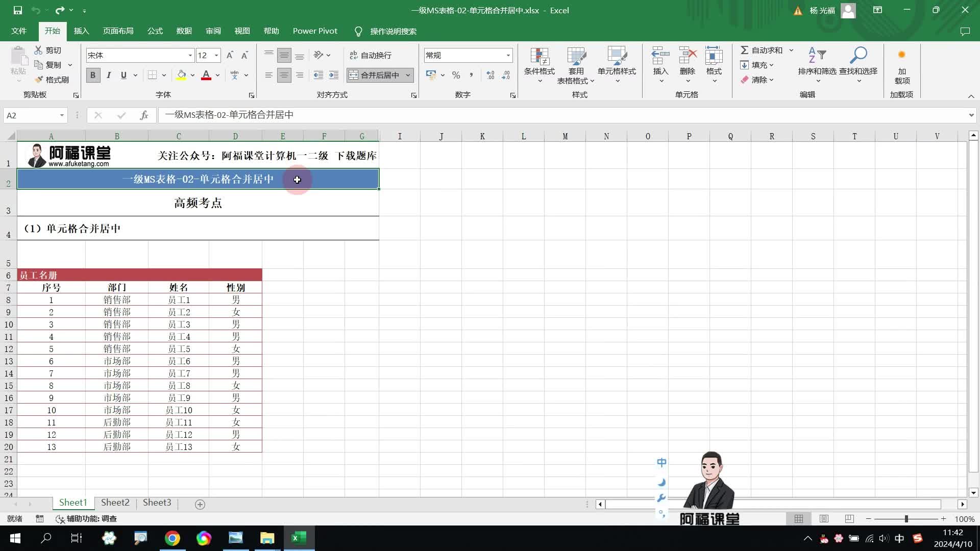Toggle Middle Align vertical alignment
The width and height of the screenshot is (980, 551).
click(x=284, y=55)
